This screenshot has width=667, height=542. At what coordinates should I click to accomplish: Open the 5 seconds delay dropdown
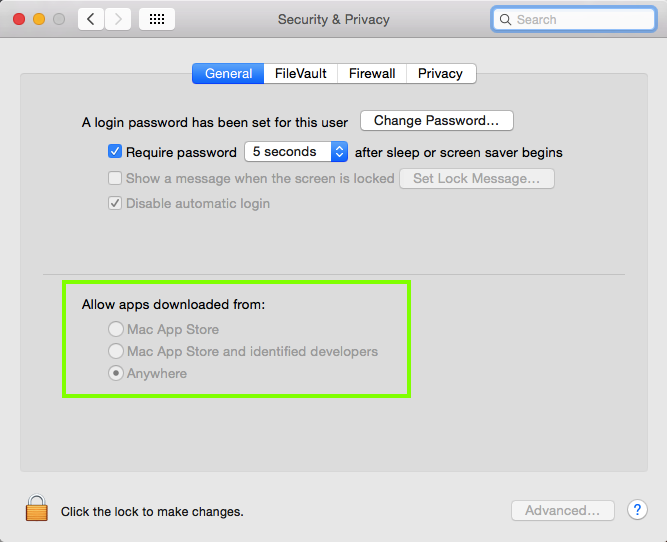296,152
